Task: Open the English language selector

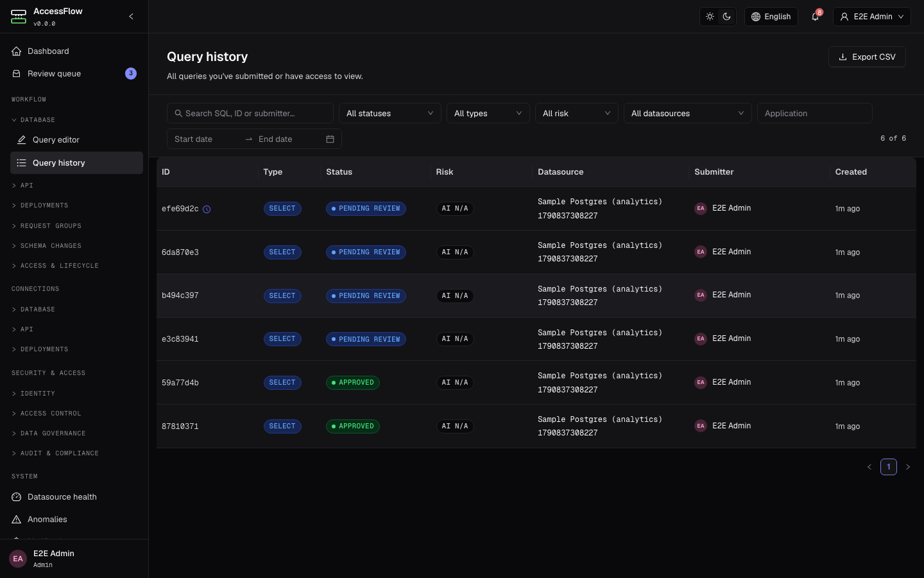Action: tap(771, 17)
